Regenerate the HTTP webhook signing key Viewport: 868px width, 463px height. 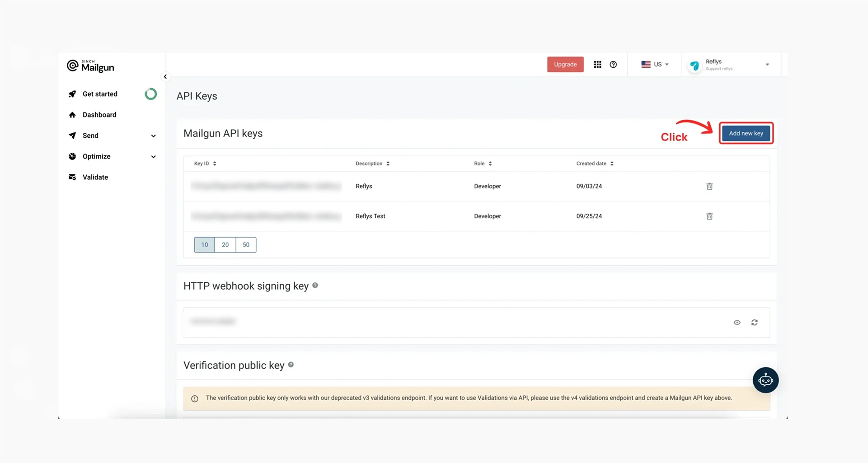pyautogui.click(x=755, y=323)
